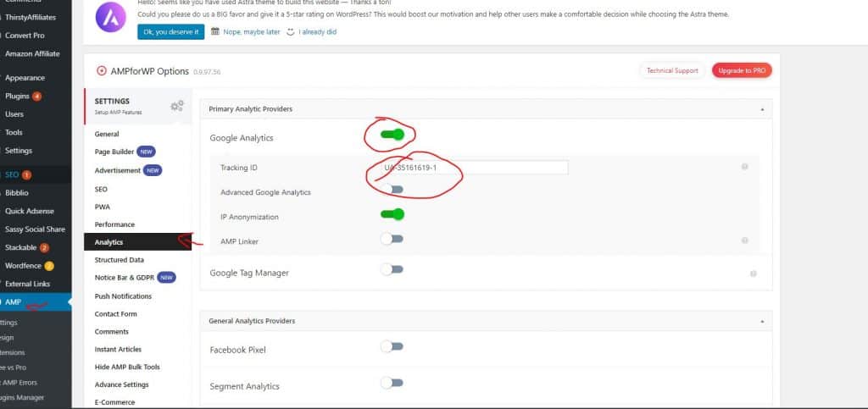This screenshot has width=868, height=409.
Task: Click the help icon on AMP Linker row
Action: (x=744, y=240)
